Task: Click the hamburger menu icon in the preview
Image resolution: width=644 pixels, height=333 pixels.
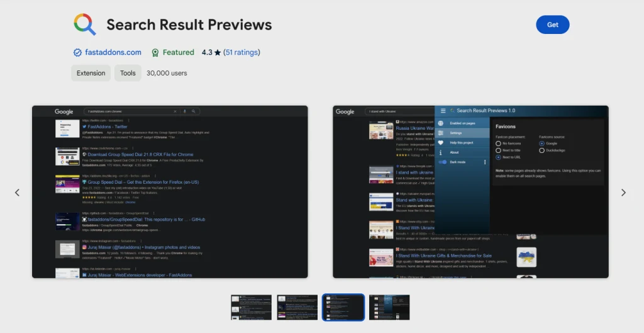Action: coord(443,111)
